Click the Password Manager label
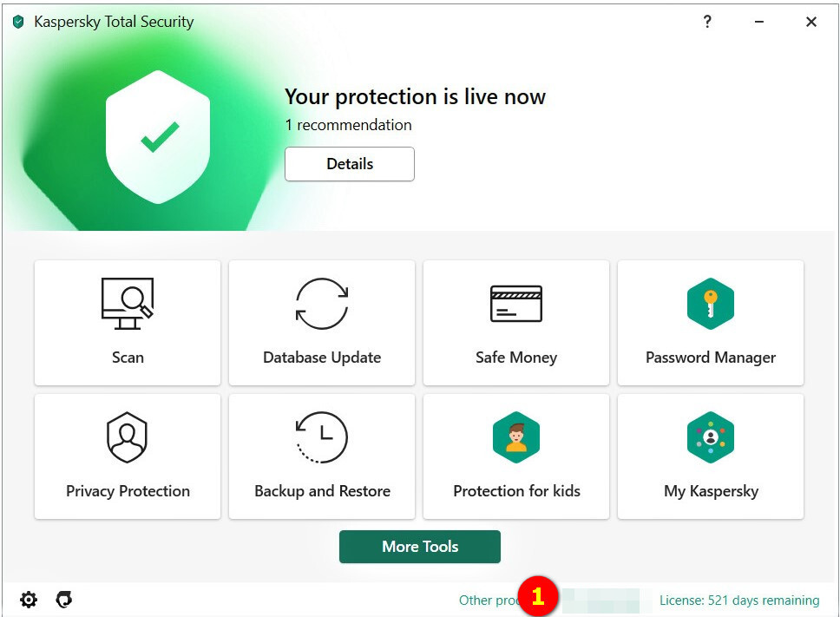 tap(711, 358)
